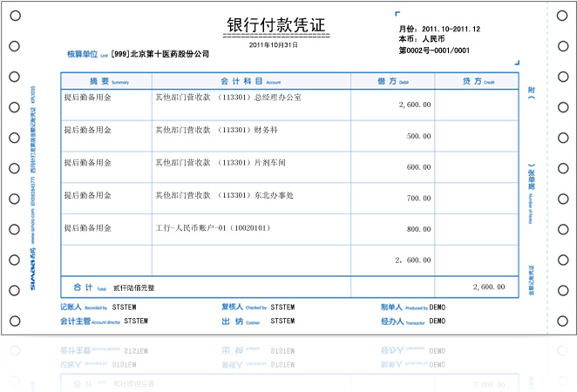Viewport: 577px width, 392px height.
Task: Select debit amount 800.00
Action: [418, 229]
